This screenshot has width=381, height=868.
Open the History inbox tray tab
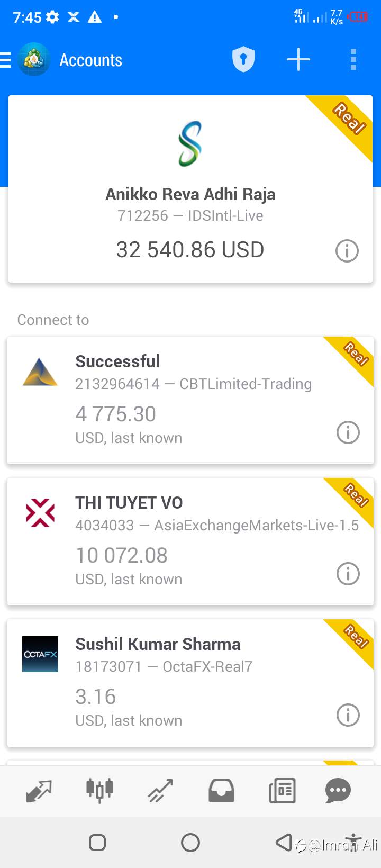[x=221, y=791]
